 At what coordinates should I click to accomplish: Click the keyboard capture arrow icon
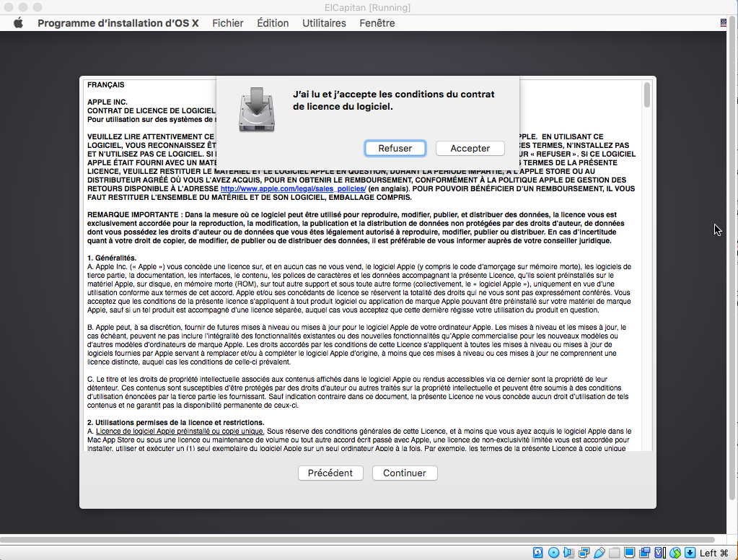pyautogui.click(x=690, y=553)
